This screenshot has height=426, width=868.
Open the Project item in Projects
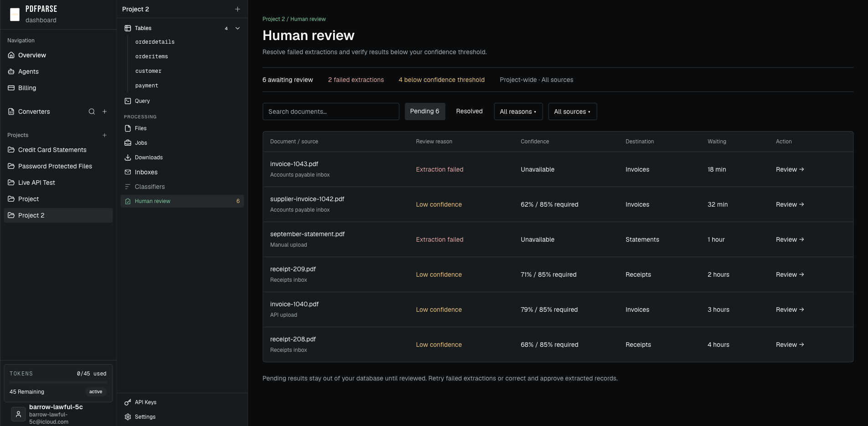pos(58,199)
